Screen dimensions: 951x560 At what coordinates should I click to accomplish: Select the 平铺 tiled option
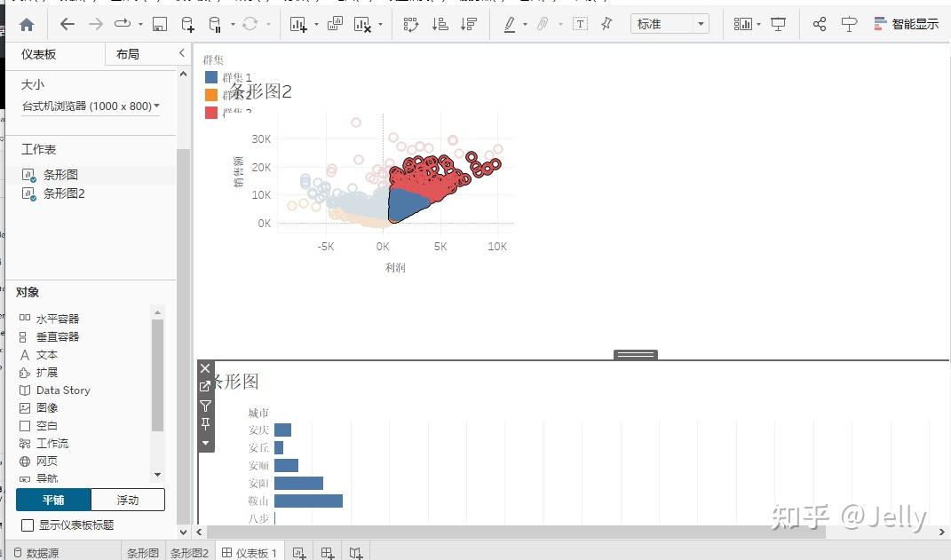pos(53,500)
